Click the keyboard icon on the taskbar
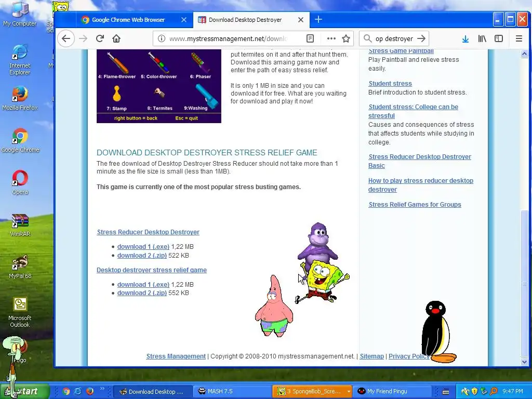The height and width of the screenshot is (399, 532). (x=446, y=392)
